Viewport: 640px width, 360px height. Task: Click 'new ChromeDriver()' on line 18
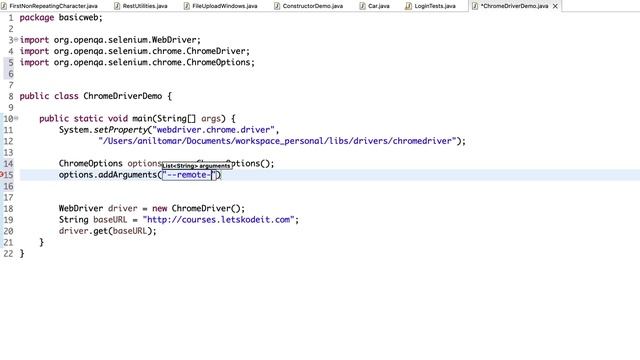tap(198, 208)
